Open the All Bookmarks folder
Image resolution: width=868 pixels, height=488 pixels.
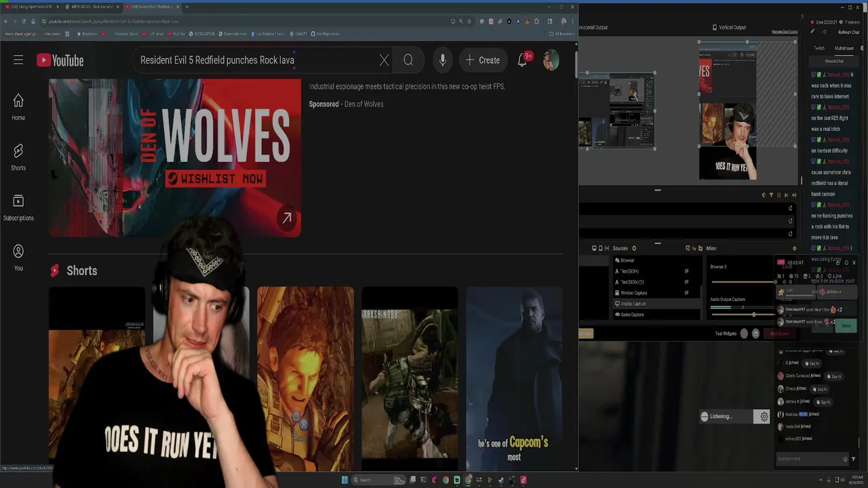[563, 33]
